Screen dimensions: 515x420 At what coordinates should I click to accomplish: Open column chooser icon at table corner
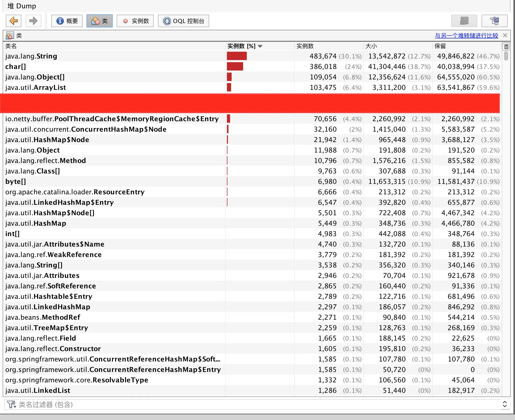[506, 47]
